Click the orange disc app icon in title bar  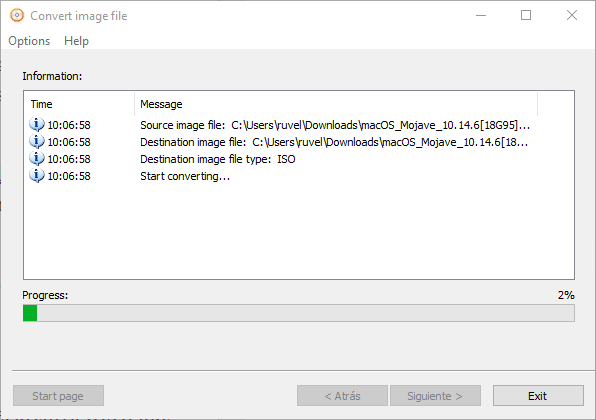point(17,16)
